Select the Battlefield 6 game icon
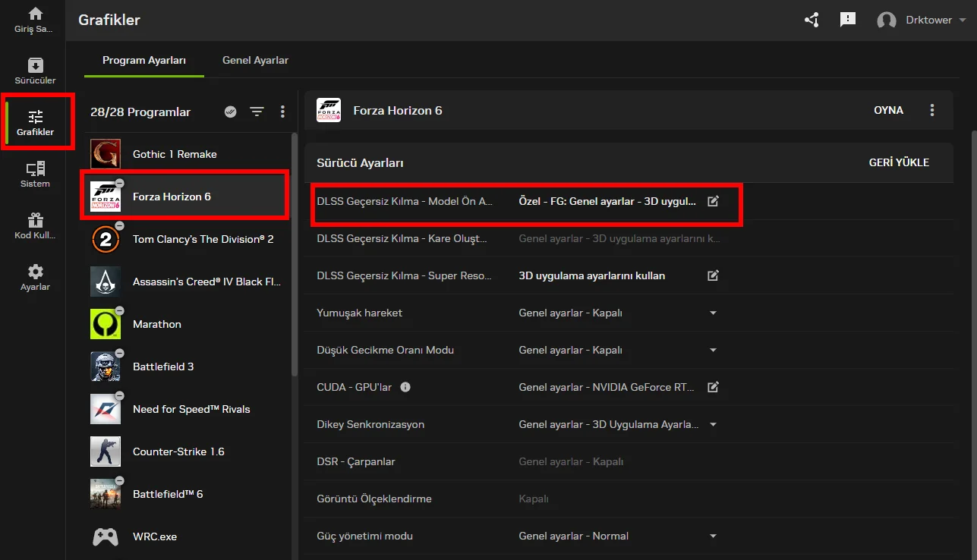The height and width of the screenshot is (560, 977). coord(106,494)
